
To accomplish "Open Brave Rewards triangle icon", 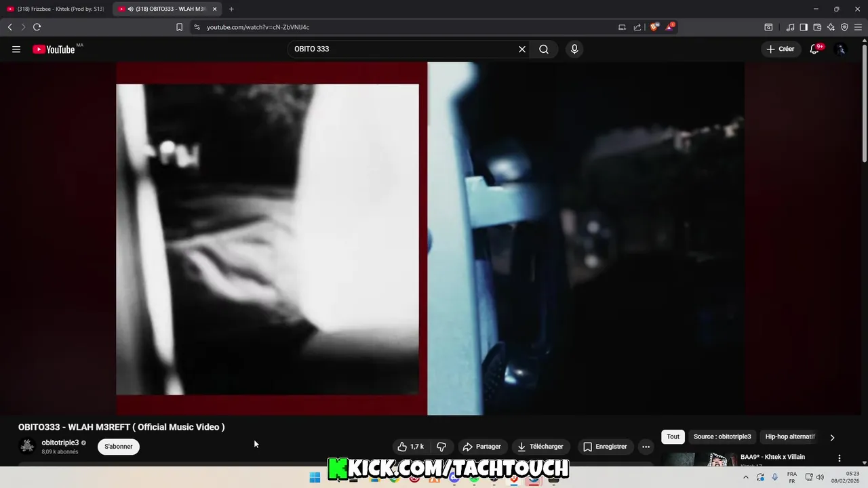I will tap(670, 26).
